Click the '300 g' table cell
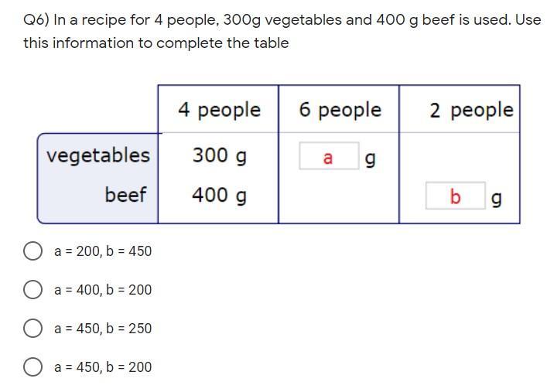The height and width of the screenshot is (392, 547). pos(220,155)
